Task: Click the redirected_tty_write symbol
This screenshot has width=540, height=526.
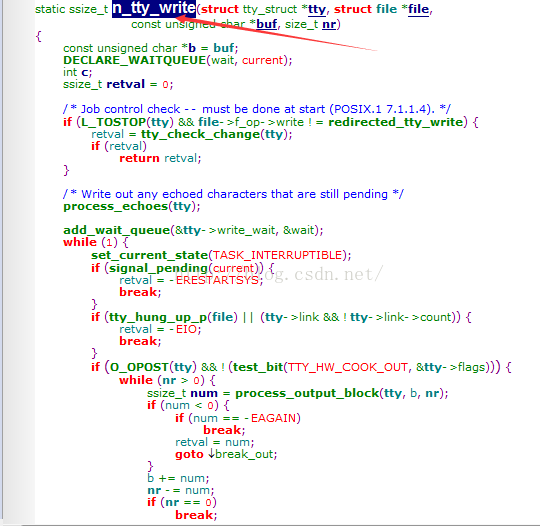Action: pos(396,122)
